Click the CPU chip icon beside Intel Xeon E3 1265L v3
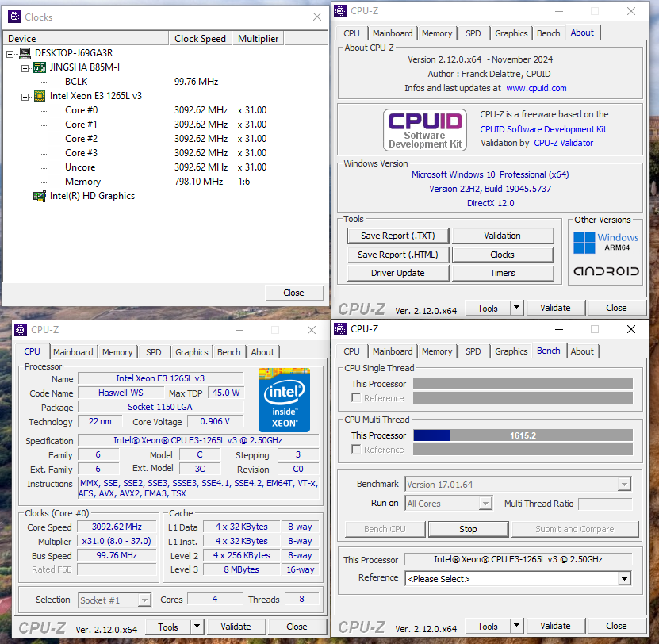 (40, 96)
